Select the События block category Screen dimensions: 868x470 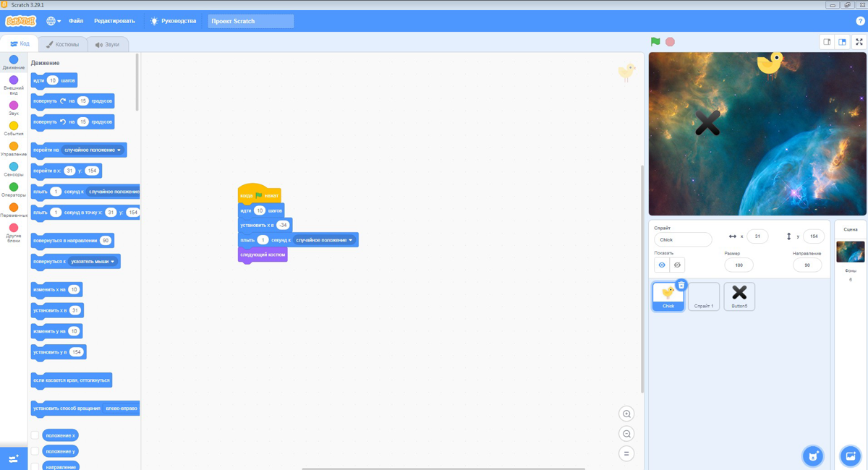click(14, 129)
